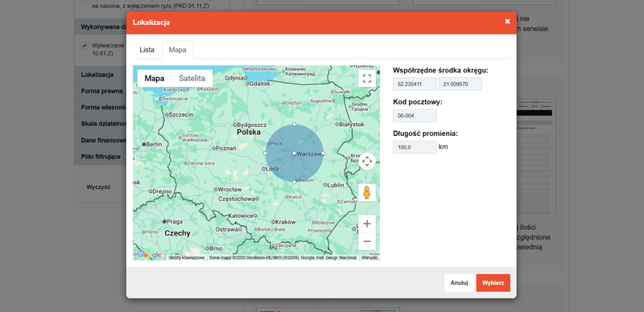
Task: Click the Anuluj button
Action: (459, 283)
